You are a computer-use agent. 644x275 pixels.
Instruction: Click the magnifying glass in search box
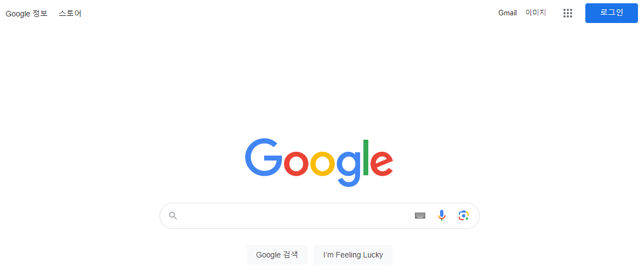coord(173,215)
